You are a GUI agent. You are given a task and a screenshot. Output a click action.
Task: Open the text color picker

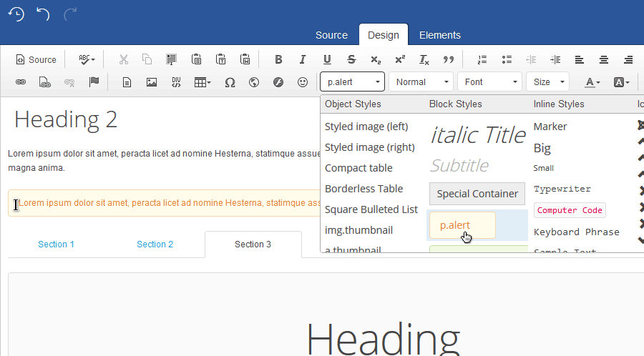coord(592,82)
